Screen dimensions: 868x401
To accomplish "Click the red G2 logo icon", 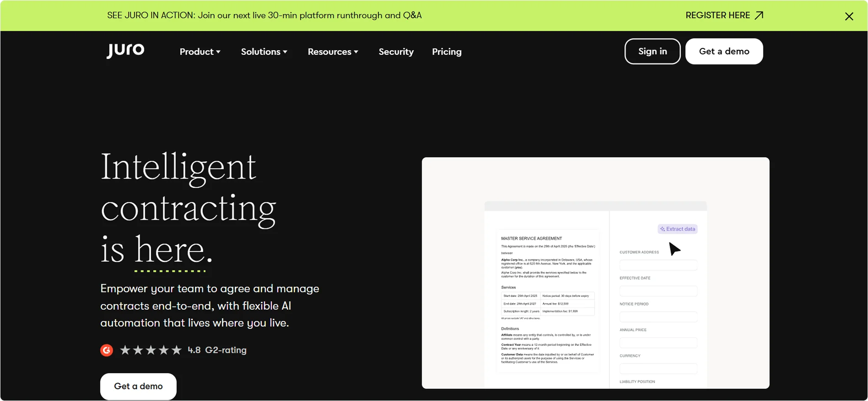I will pyautogui.click(x=107, y=350).
